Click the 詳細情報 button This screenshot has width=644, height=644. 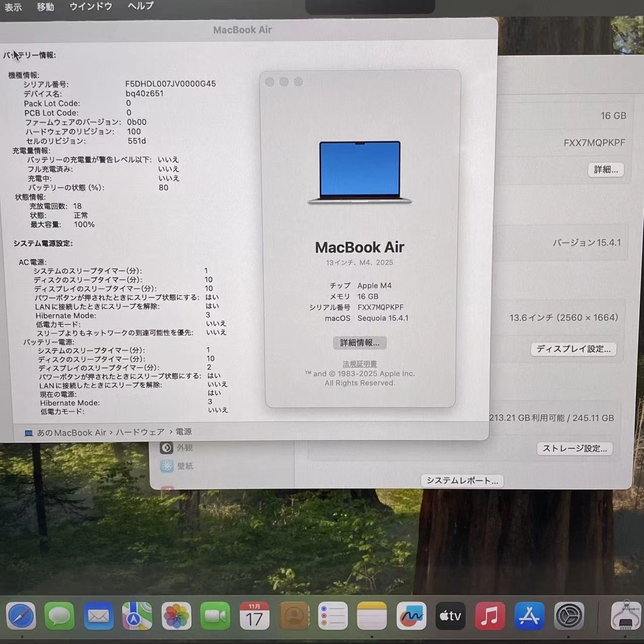tap(359, 343)
